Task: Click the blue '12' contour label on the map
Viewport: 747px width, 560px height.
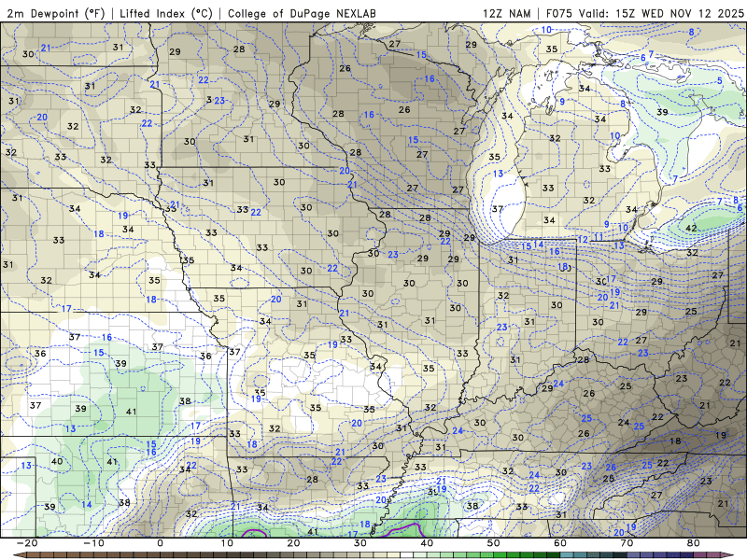Action: [583, 240]
